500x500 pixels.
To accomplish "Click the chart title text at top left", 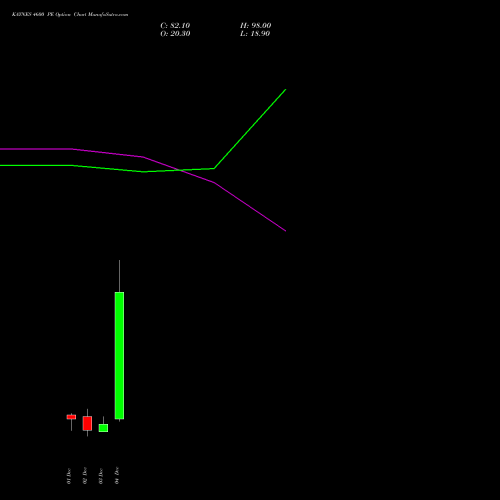I will pyautogui.click(x=70, y=14).
